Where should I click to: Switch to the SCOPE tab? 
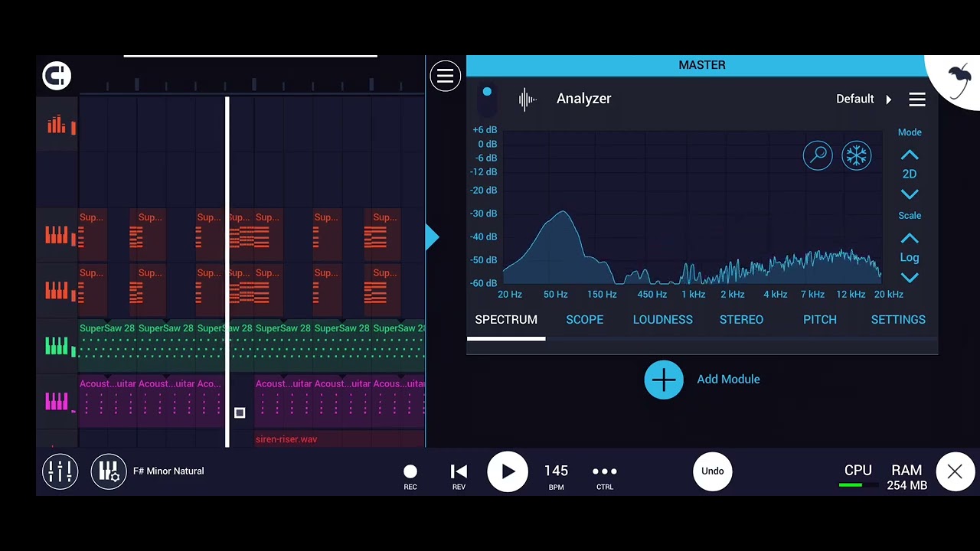pos(584,320)
